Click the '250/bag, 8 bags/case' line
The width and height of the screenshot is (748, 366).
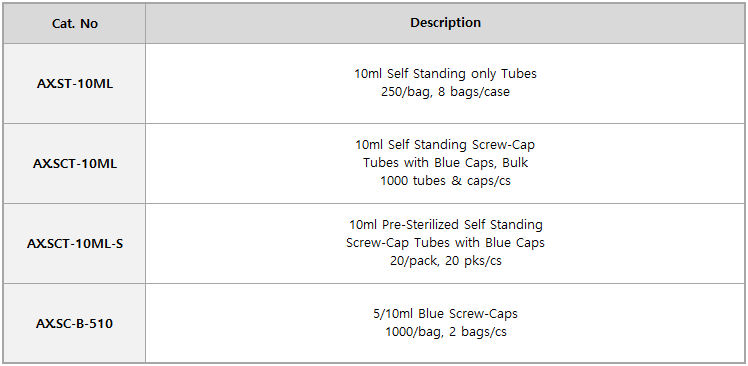click(x=446, y=92)
